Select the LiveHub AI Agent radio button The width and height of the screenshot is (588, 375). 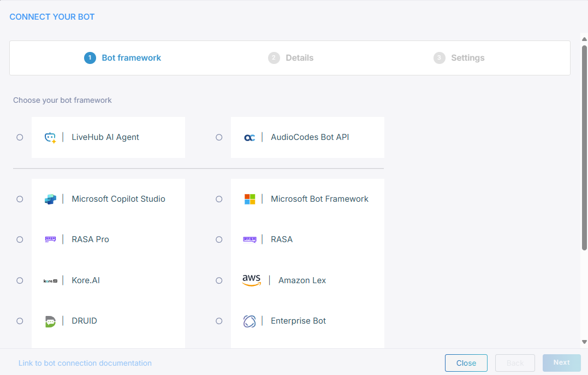click(20, 137)
